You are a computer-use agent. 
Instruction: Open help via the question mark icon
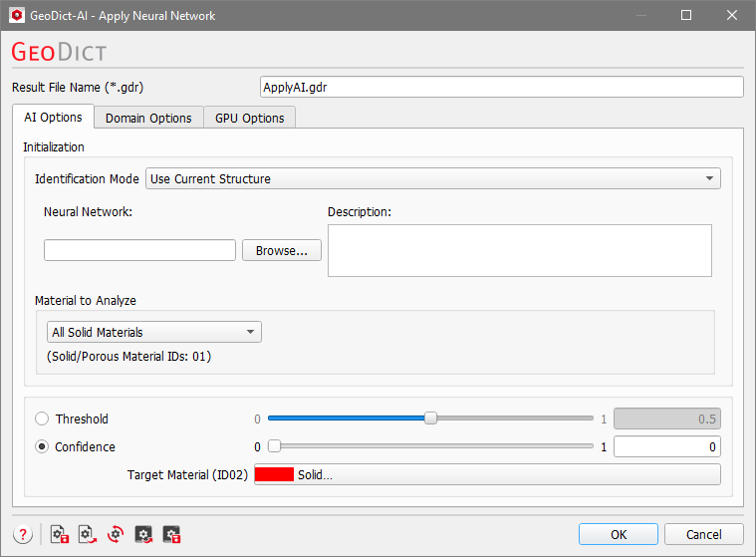click(22, 534)
